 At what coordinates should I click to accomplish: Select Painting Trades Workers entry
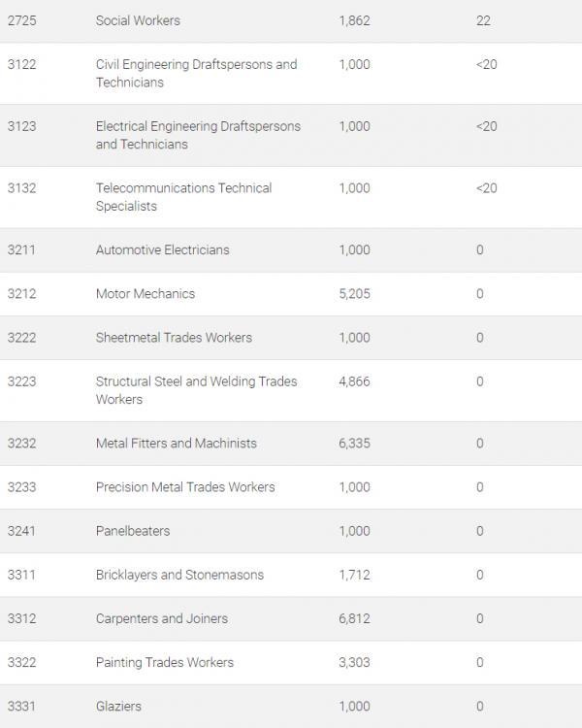[164, 662]
